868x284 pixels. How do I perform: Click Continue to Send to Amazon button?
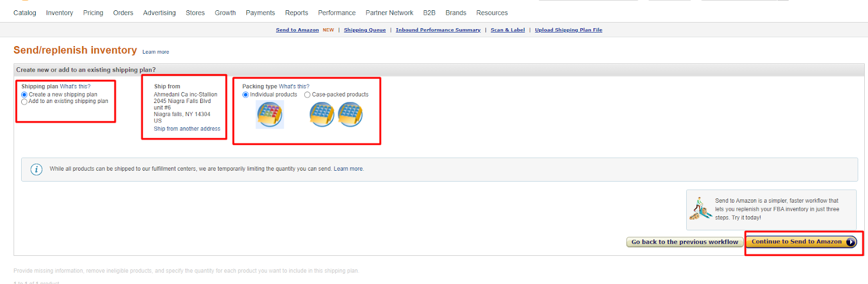coord(801,242)
